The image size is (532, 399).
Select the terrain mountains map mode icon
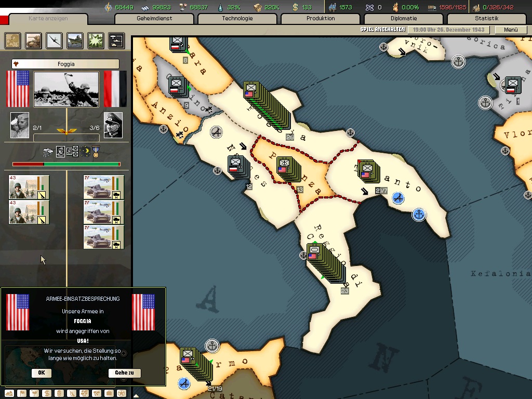click(9, 393)
